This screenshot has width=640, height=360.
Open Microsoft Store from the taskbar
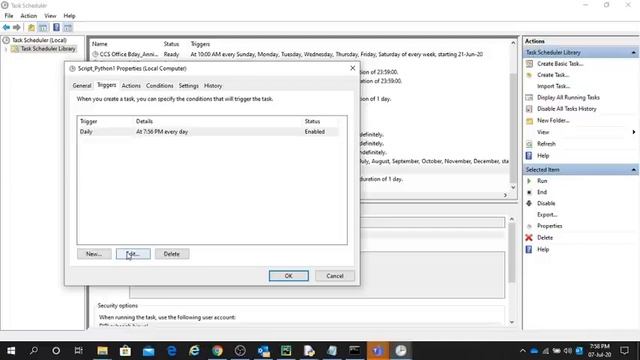click(125, 351)
